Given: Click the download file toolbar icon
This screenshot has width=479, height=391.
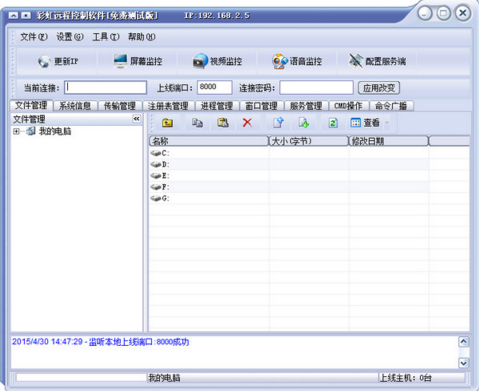Looking at the screenshot, I should 304,123.
